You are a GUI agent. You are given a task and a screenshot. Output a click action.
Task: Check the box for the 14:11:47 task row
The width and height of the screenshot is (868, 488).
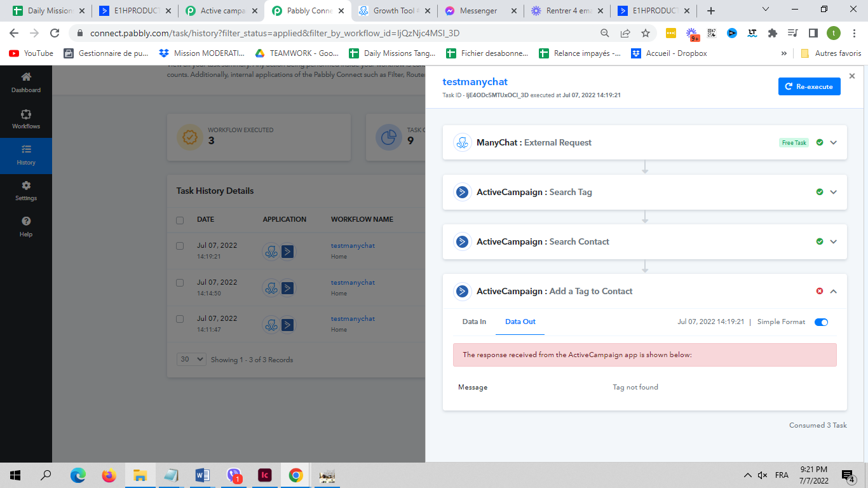pos(180,318)
